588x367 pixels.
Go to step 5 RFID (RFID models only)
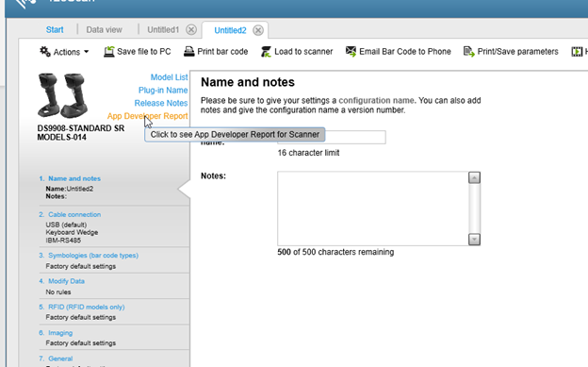point(87,307)
